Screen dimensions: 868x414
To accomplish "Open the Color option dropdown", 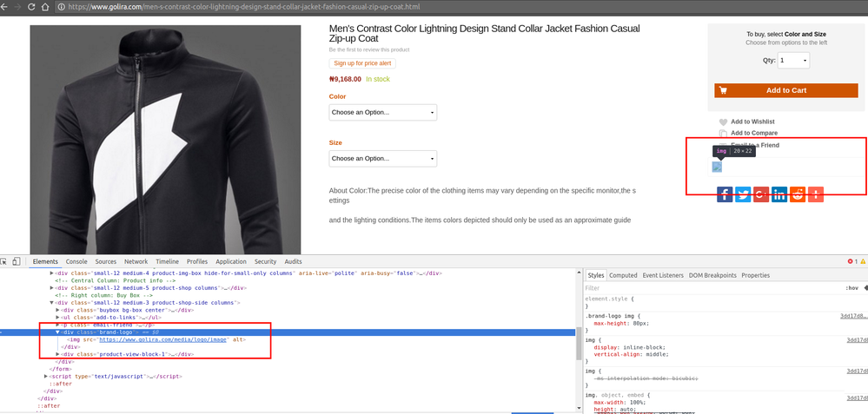I will [382, 112].
